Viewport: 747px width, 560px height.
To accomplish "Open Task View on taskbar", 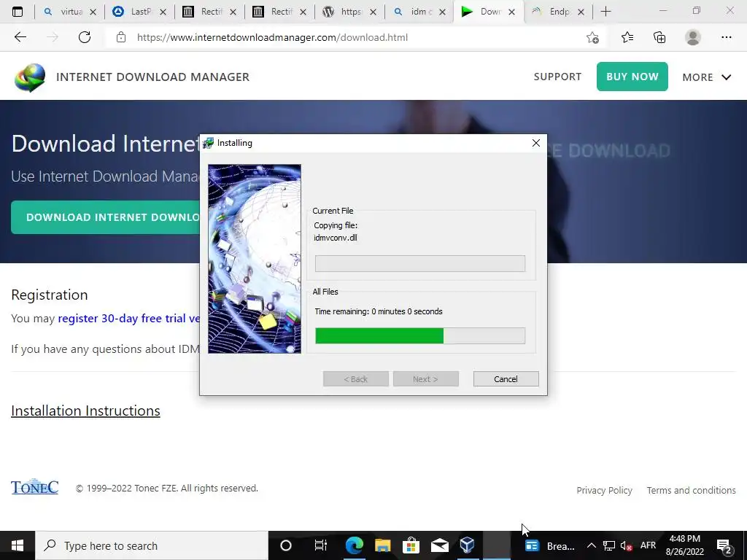I will 320,545.
